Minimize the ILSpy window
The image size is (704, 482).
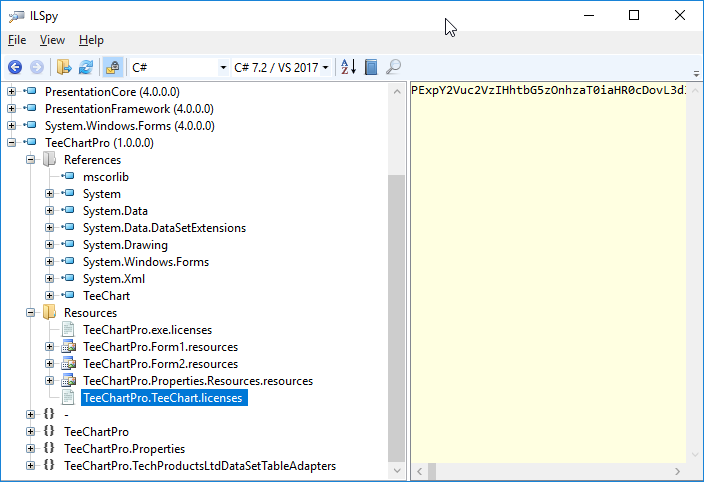(589, 15)
